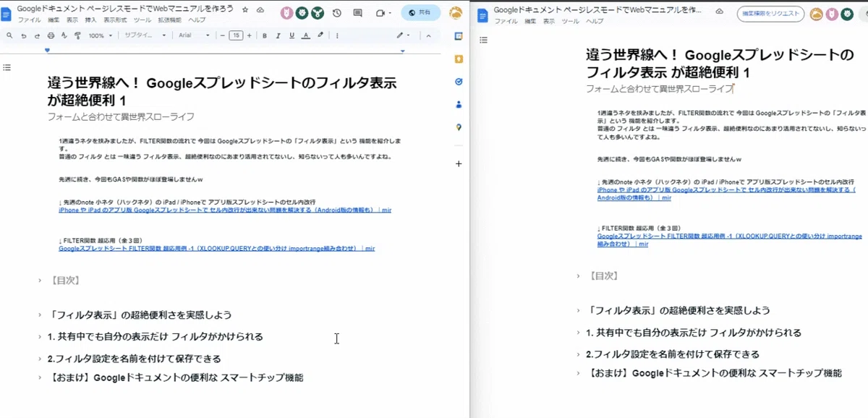Start a Meet call from camera icon
The width and height of the screenshot is (868, 418).
[381, 13]
